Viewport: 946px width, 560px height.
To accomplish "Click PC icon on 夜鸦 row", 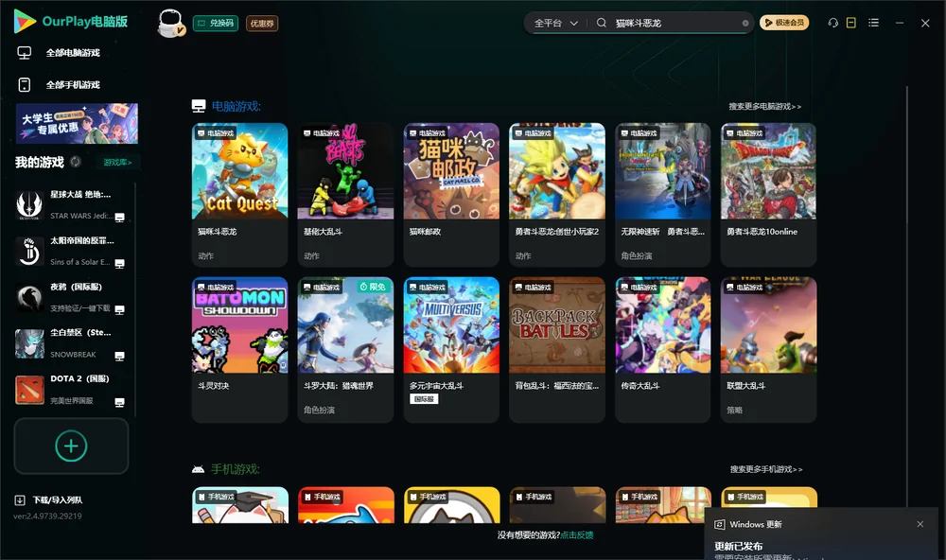I will (119, 309).
